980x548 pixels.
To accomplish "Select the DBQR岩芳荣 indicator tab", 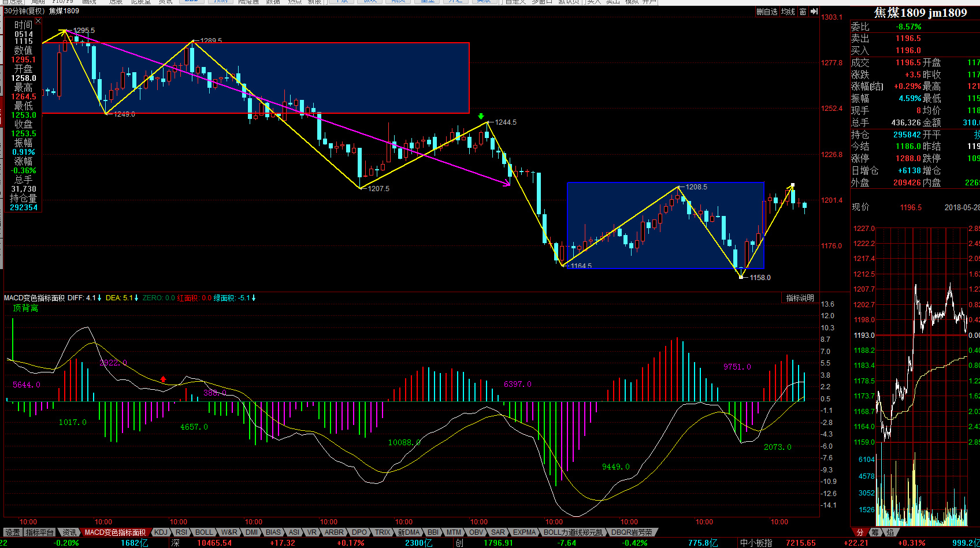I will 632,532.
